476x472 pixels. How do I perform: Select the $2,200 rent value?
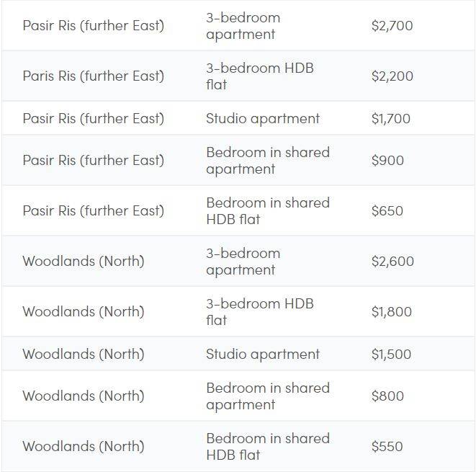click(x=392, y=76)
